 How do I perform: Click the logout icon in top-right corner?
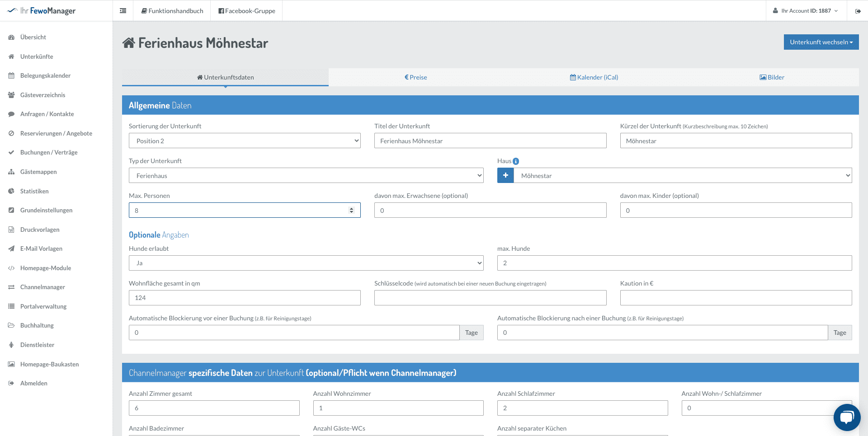pos(858,11)
